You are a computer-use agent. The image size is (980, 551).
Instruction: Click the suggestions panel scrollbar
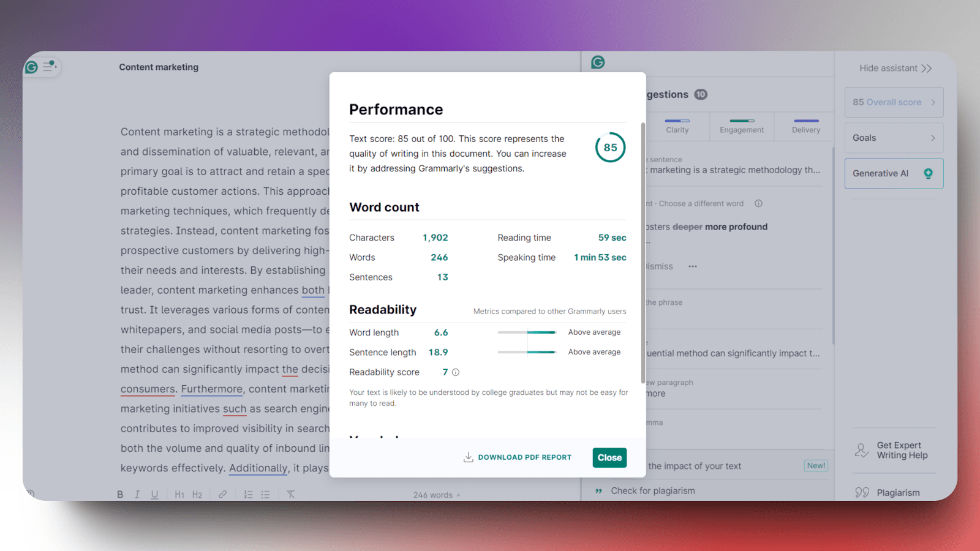coord(833,245)
